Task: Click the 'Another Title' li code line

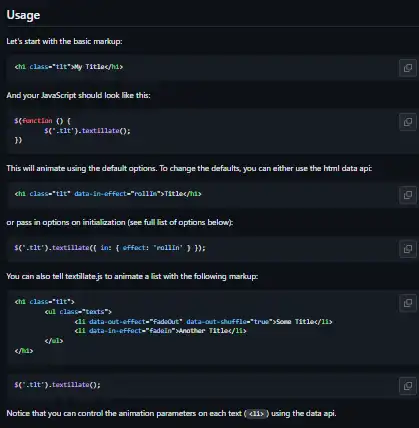Action: (160, 331)
